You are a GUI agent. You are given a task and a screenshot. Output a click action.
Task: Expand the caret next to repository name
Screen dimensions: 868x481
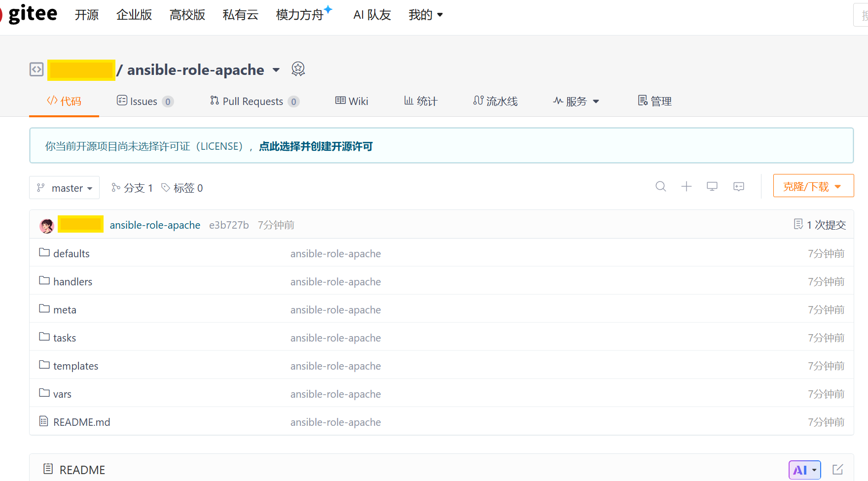coord(276,70)
